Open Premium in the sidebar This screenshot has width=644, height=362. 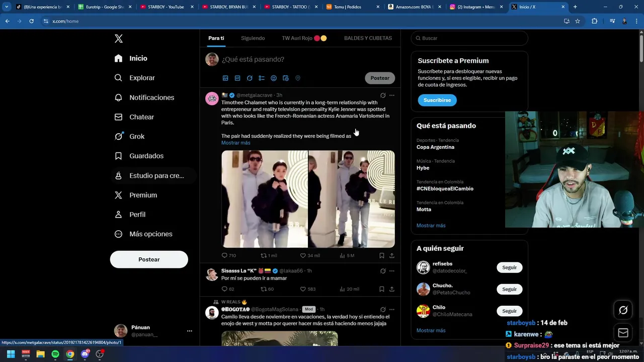tap(136, 195)
